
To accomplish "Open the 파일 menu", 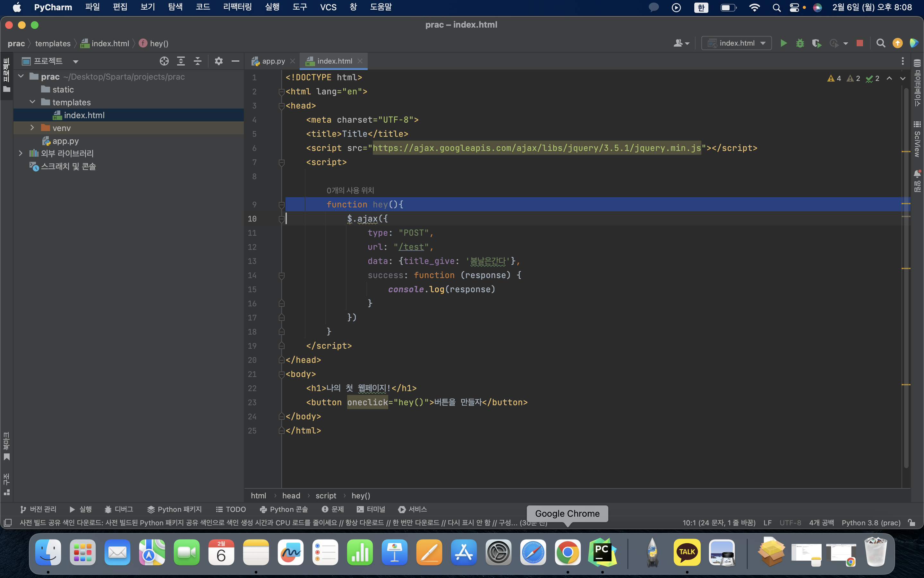I will (x=92, y=7).
